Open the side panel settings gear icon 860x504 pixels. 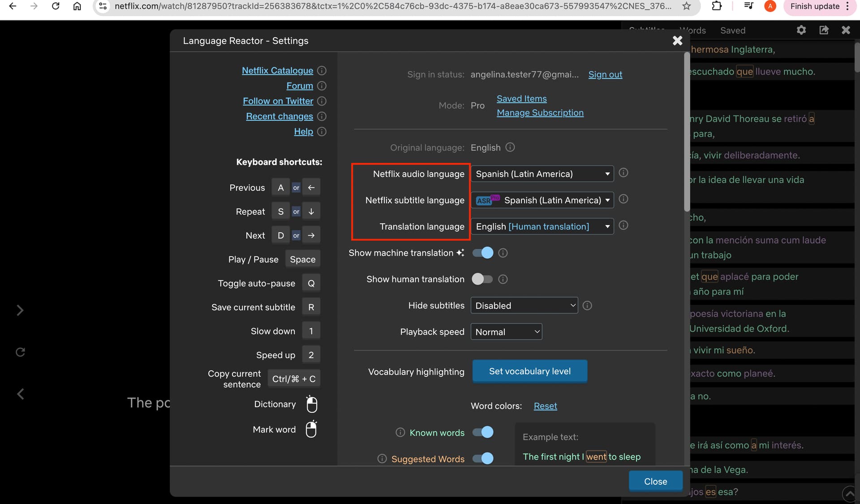coord(801,30)
